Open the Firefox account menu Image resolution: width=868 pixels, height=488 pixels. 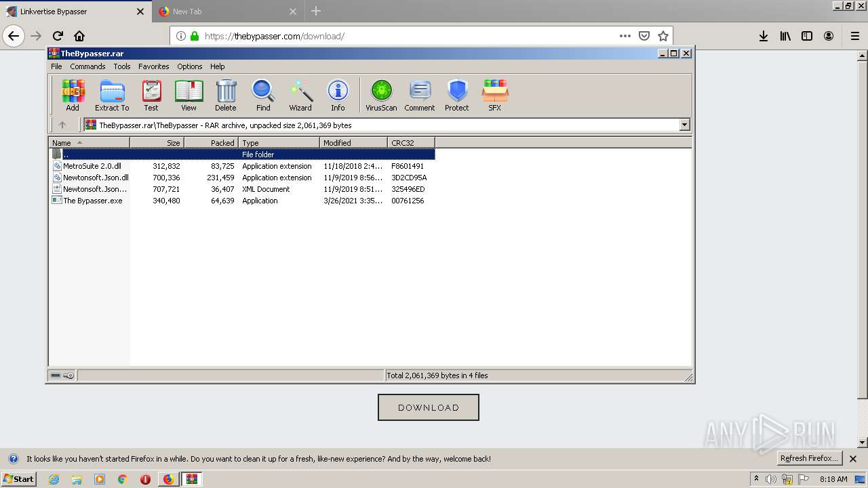(x=829, y=36)
